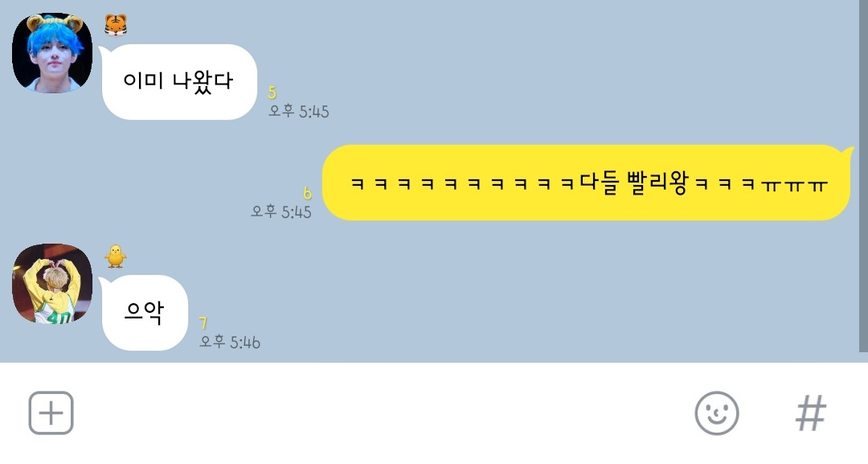This screenshot has width=868, height=464.
Task: Click the chat scrollbar on the right edge
Action: pyautogui.click(x=863, y=176)
